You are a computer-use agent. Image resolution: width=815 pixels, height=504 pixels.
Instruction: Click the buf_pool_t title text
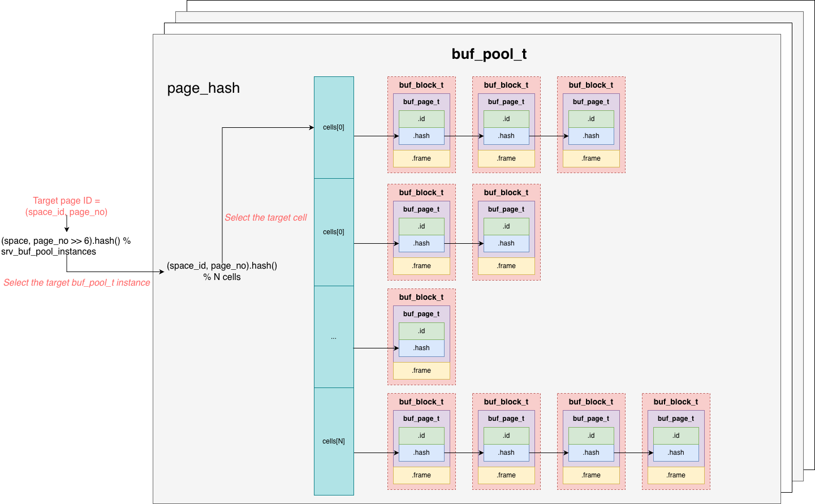(489, 54)
